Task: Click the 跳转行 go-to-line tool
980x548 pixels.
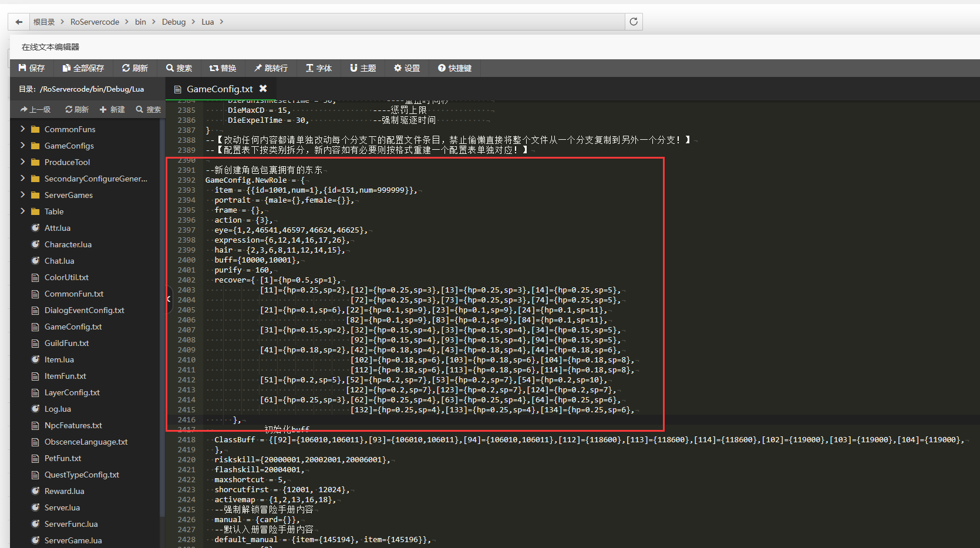Action: coord(271,68)
